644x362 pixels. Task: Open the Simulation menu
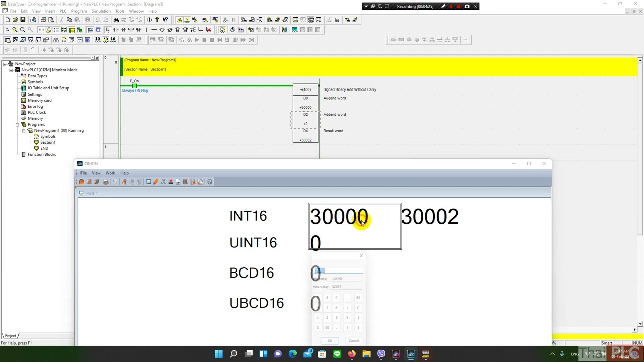pos(101,11)
